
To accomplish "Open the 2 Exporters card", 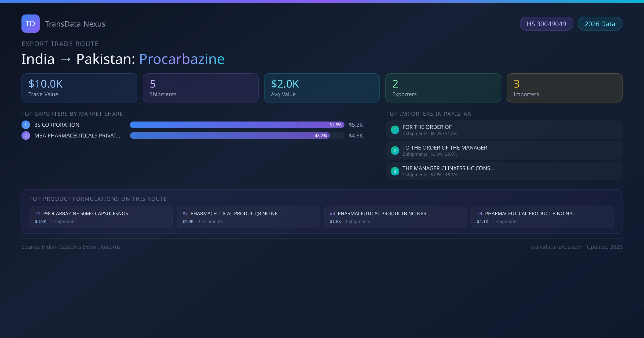I will (x=443, y=88).
